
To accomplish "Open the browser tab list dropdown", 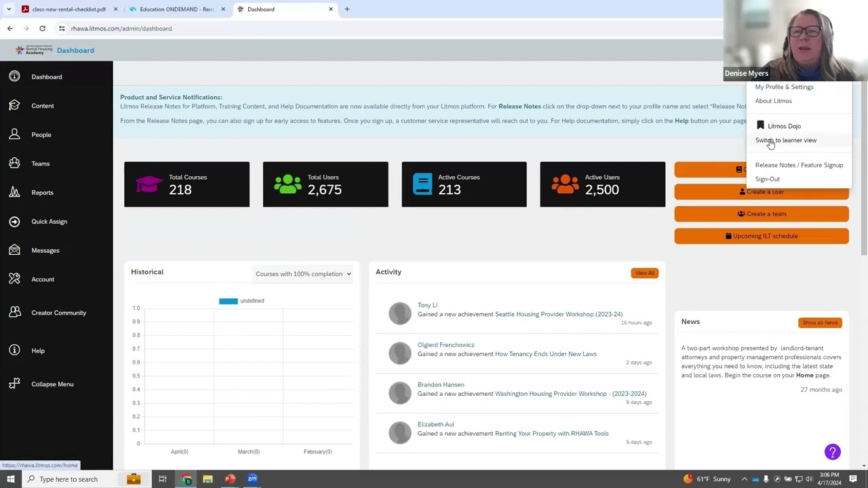I will coord(9,9).
